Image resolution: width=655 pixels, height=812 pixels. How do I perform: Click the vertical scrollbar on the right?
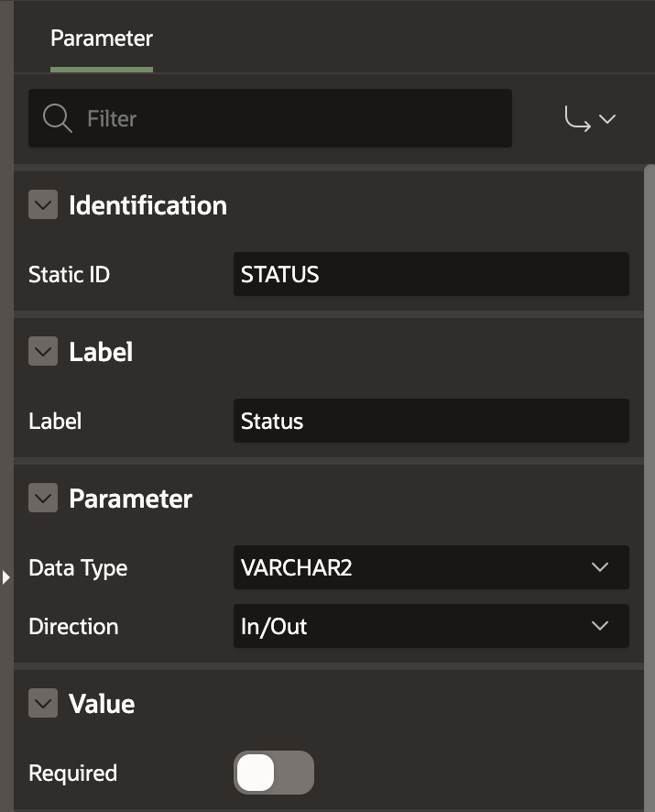650,458
